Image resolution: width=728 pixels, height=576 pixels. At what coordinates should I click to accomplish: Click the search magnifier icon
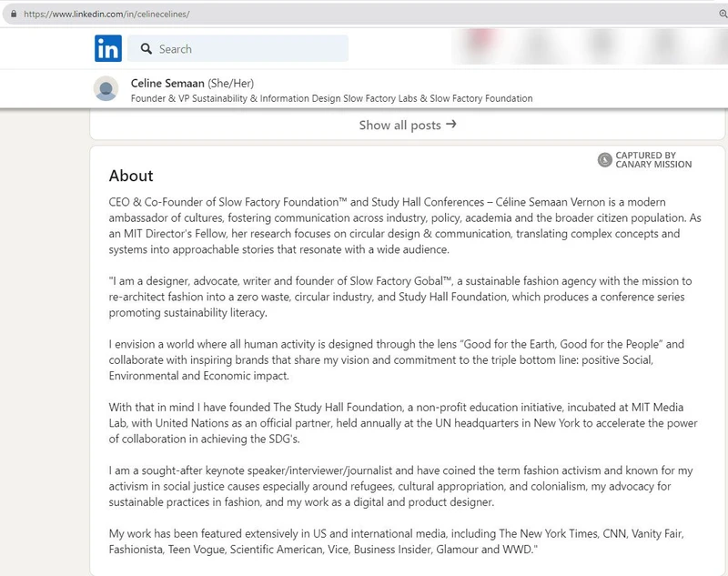(147, 49)
